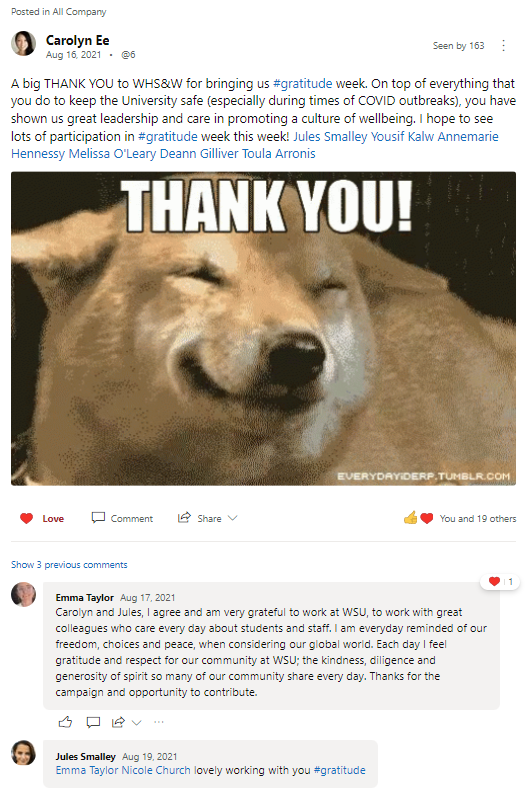527x791 pixels.
Task: Expand share options chevron under Emma's comment
Action: click(136, 723)
